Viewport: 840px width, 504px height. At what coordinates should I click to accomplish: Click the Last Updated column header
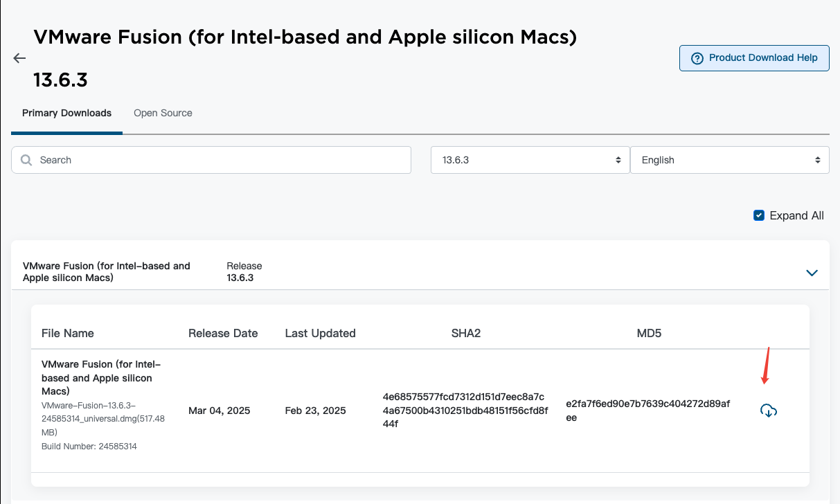pyautogui.click(x=320, y=333)
